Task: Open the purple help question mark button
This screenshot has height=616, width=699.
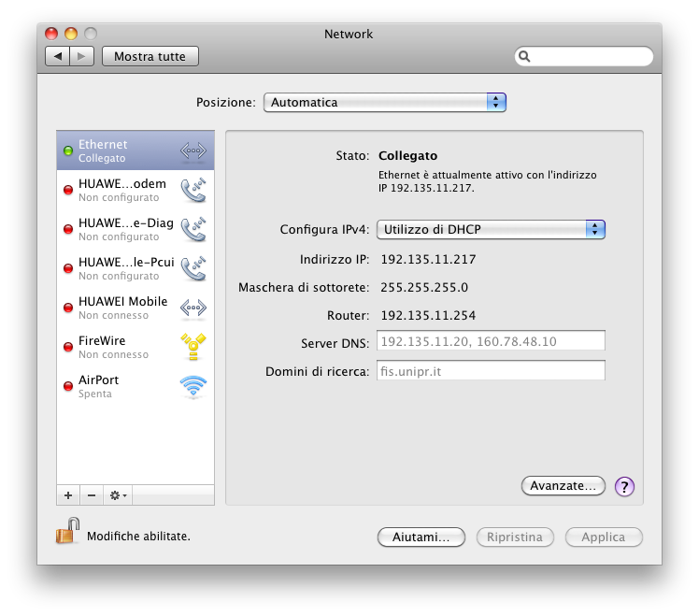Action: [624, 487]
